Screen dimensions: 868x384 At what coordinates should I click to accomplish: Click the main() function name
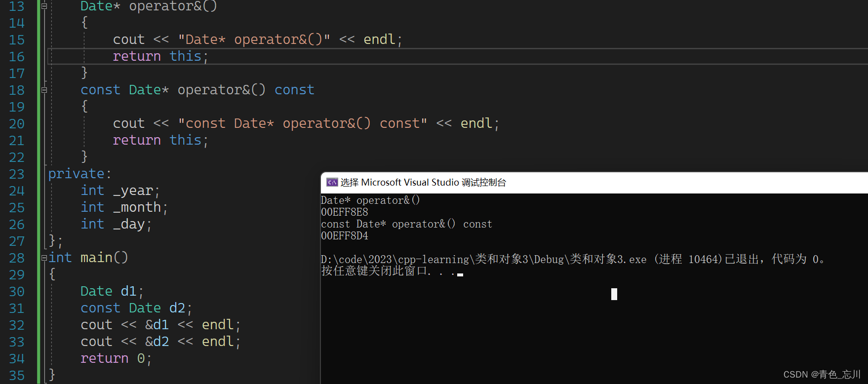click(104, 258)
